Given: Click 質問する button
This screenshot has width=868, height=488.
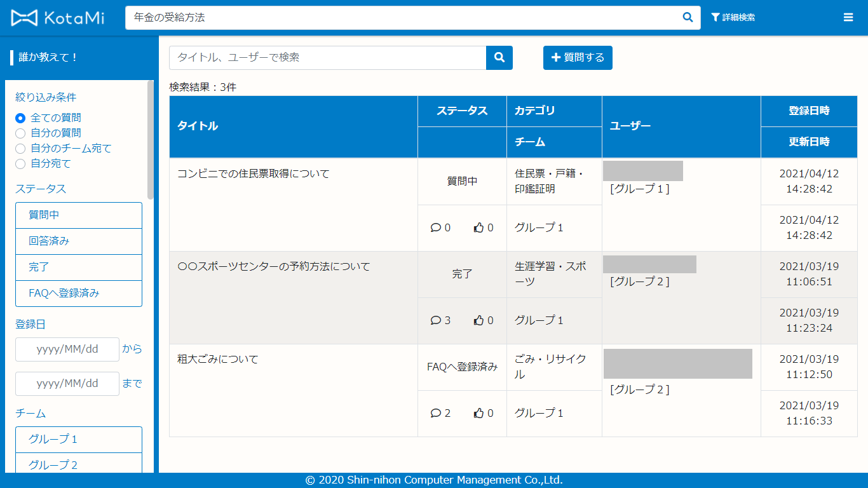Looking at the screenshot, I should point(578,58).
